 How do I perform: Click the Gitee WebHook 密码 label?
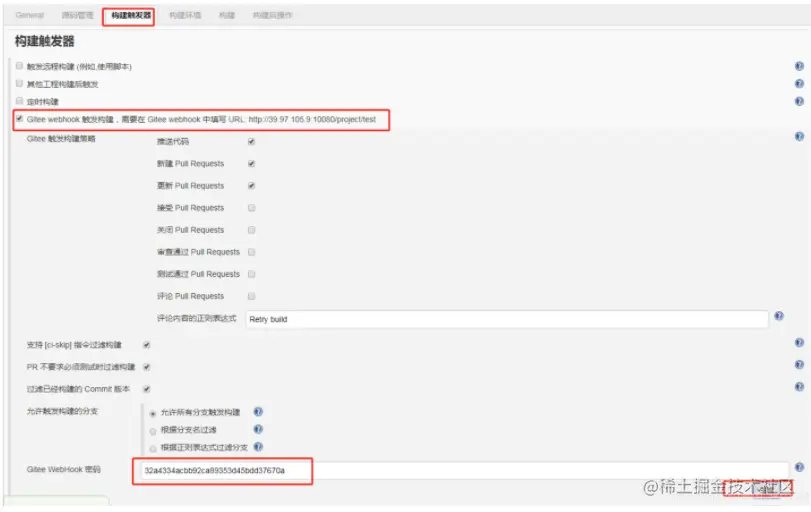pyautogui.click(x=64, y=469)
